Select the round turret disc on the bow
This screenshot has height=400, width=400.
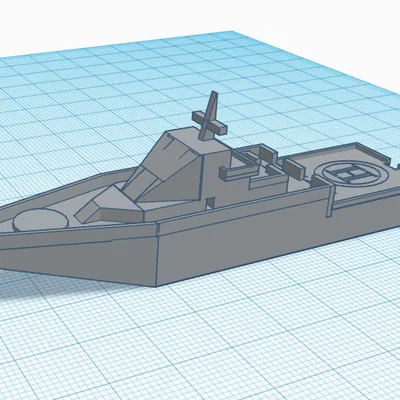tap(41, 220)
